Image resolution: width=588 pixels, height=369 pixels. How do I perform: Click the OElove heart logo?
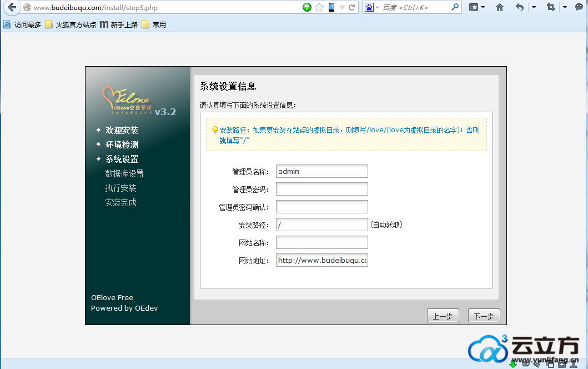[x=128, y=99]
